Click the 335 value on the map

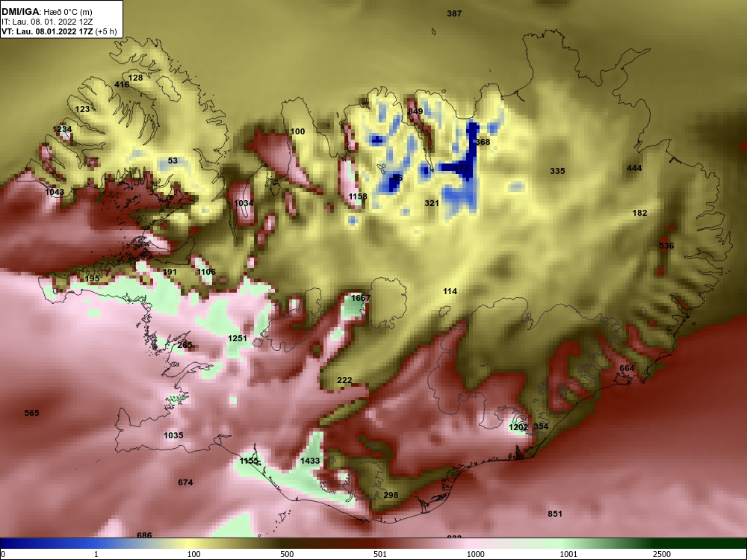click(x=557, y=172)
